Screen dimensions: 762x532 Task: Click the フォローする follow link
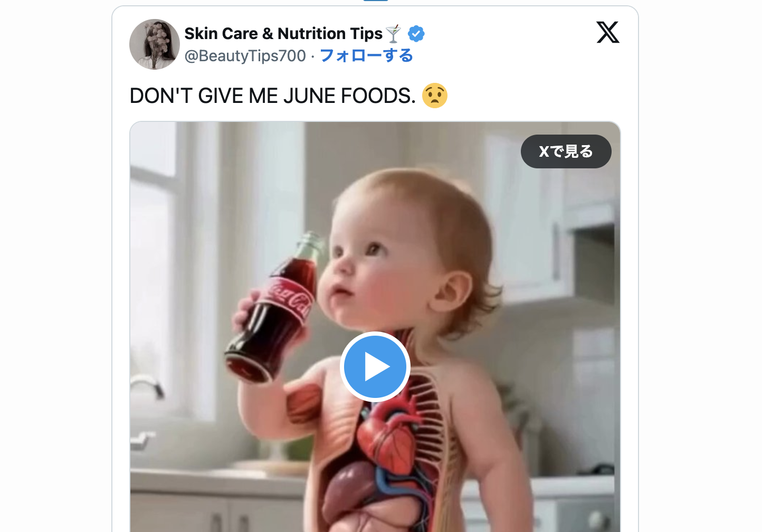tap(366, 55)
